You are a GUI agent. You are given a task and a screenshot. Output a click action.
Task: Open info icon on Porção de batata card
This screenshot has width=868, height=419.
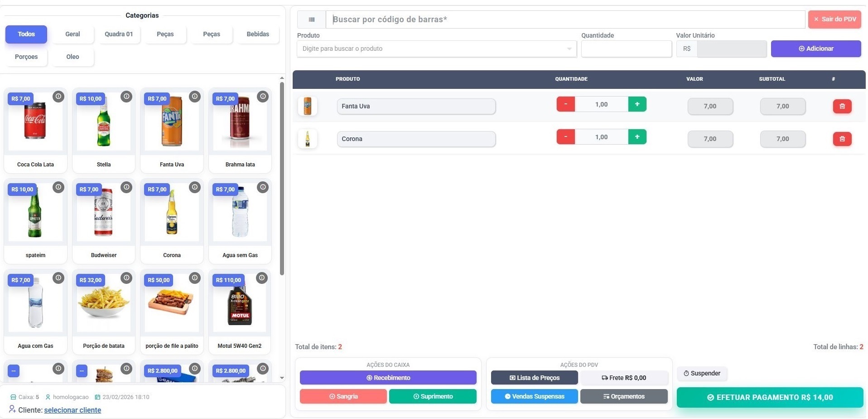click(x=126, y=278)
